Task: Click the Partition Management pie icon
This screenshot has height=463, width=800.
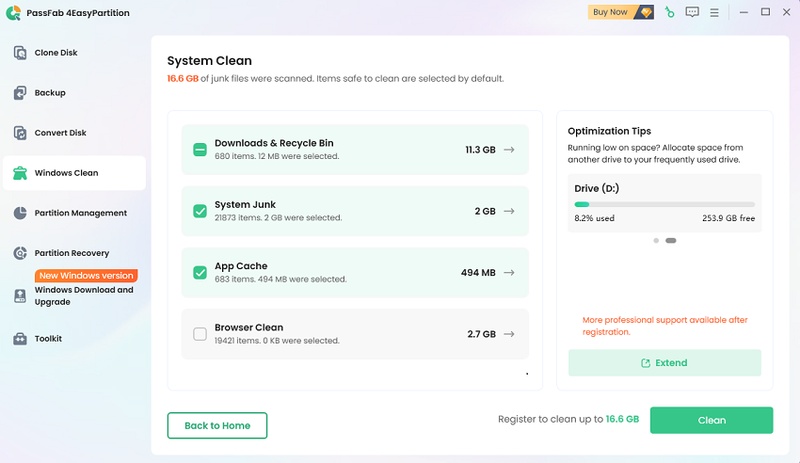Action: pyautogui.click(x=20, y=213)
